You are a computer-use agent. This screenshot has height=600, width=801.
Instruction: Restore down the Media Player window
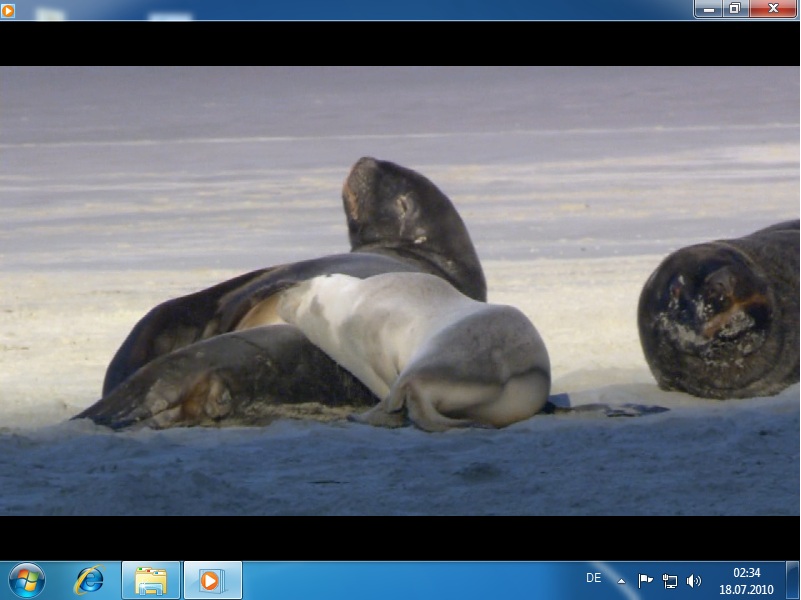tap(734, 9)
